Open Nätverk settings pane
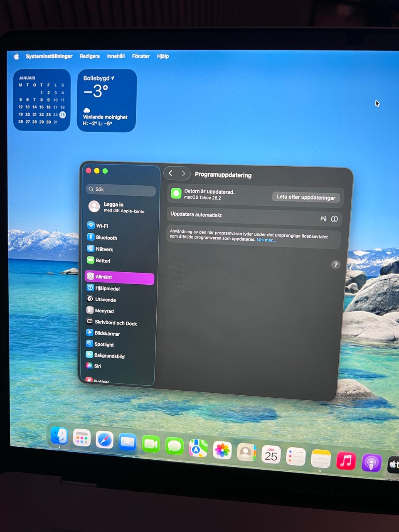This screenshot has height=532, width=399. coord(104,249)
